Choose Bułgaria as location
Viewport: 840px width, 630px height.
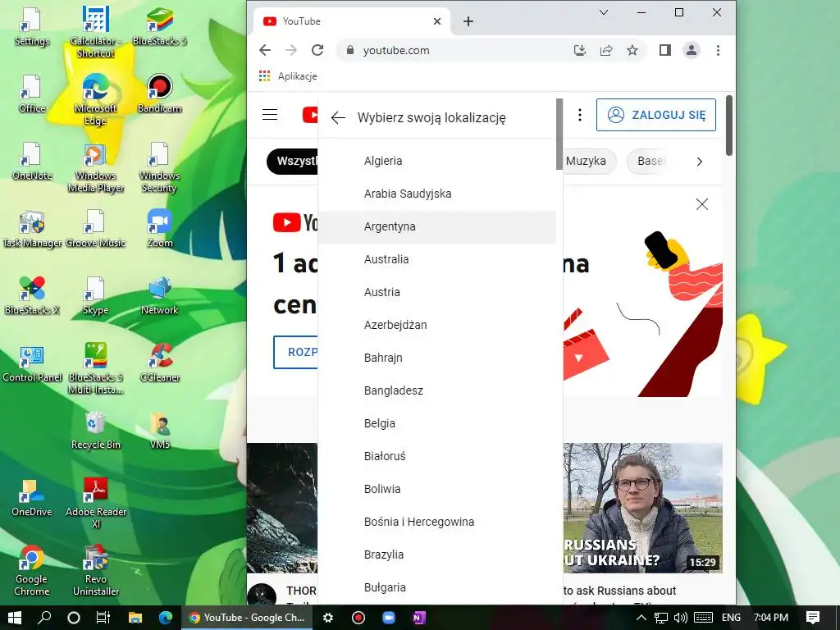pyautogui.click(x=437, y=587)
